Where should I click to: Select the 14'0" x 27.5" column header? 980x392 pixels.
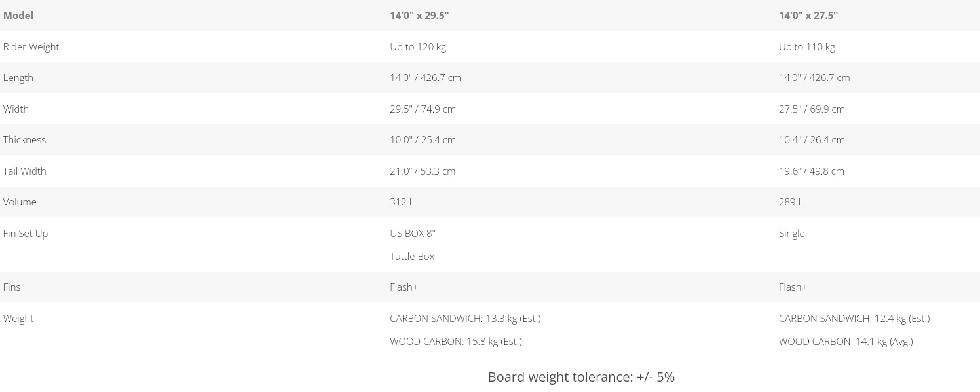coord(808,16)
